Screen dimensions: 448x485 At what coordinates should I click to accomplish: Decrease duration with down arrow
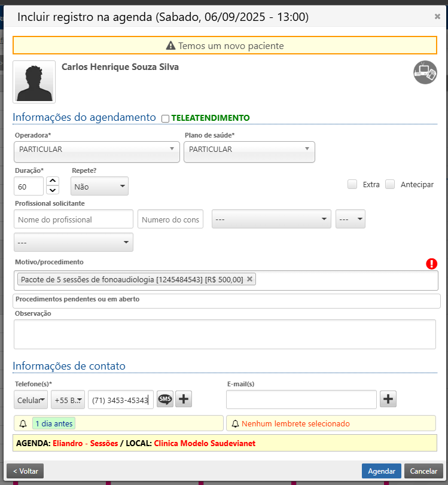click(53, 190)
